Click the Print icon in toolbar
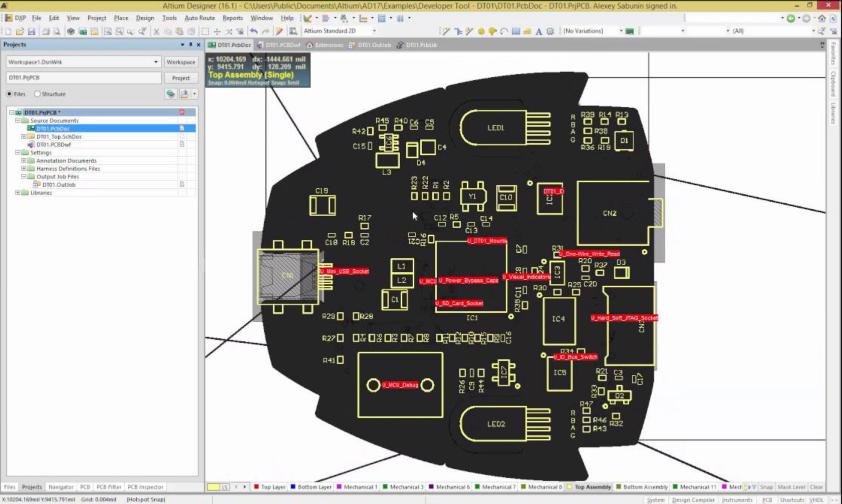Screen dimensions: 842x504 [x=46, y=32]
